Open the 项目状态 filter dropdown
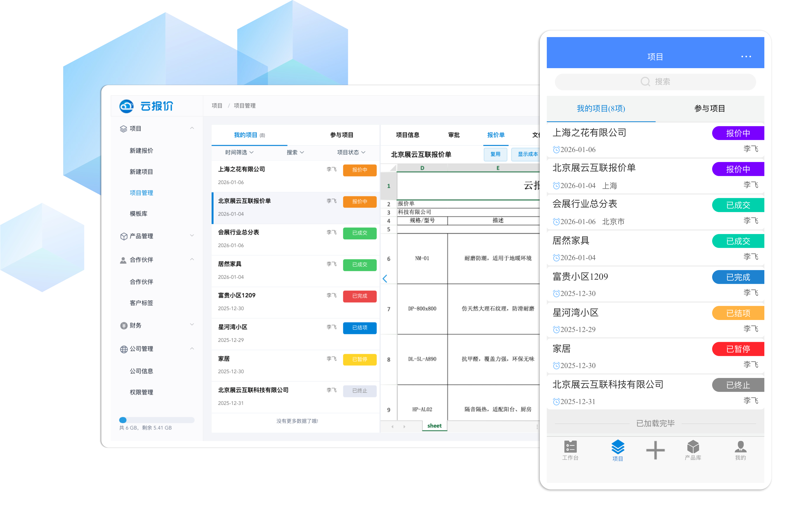Screen dimensions: 812x520 pos(351,152)
